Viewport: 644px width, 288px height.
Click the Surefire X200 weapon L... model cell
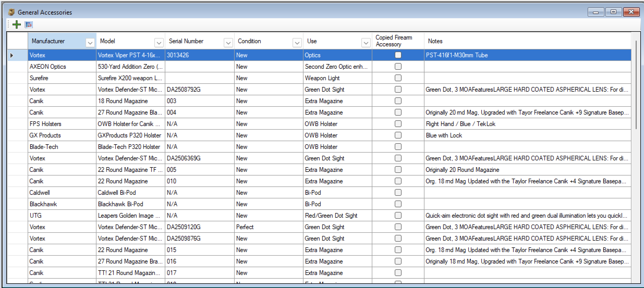pos(130,78)
